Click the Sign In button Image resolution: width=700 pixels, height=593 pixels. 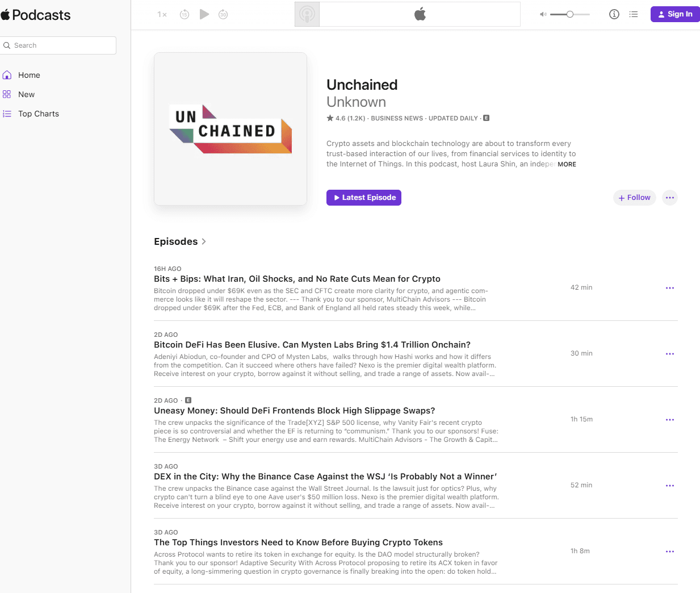coord(675,14)
